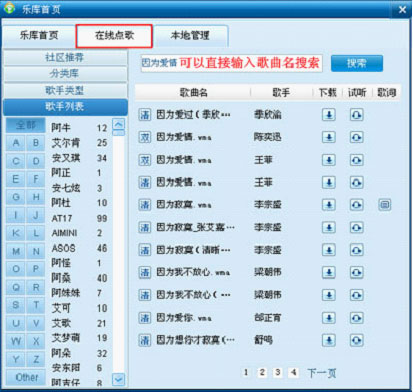Switch to 本地管理 tab
Screen dimensions: 413x392
[190, 36]
